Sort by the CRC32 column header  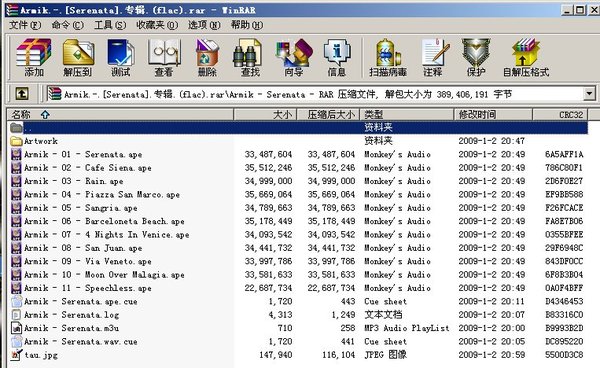(560, 114)
